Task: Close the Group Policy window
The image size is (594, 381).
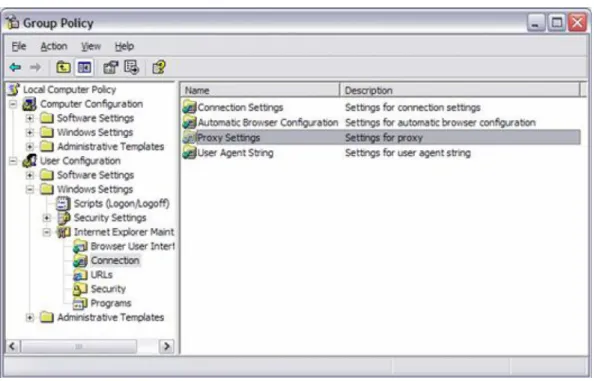Action: (577, 23)
